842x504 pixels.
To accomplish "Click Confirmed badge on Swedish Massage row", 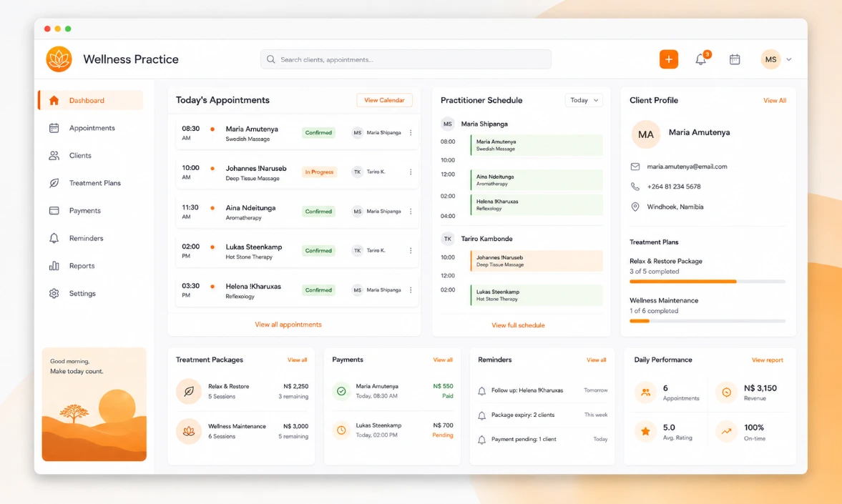I will point(318,132).
